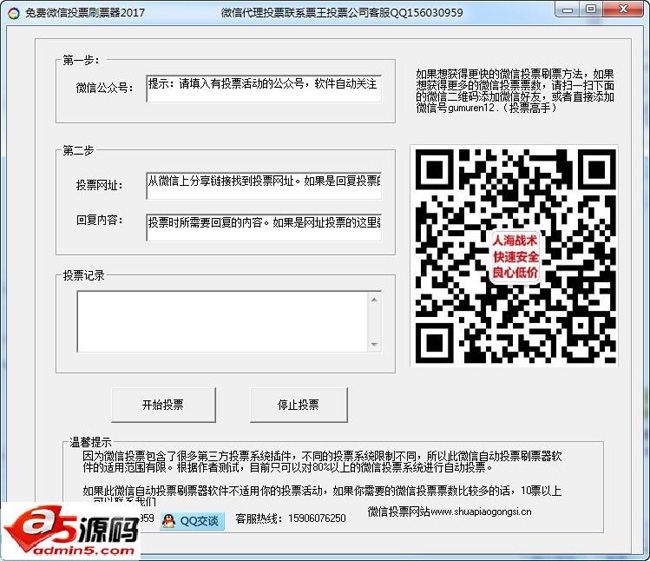Viewport: 650px width, 561px height.
Task: Focus the 投票网址 input field
Action: pyautogui.click(x=264, y=186)
